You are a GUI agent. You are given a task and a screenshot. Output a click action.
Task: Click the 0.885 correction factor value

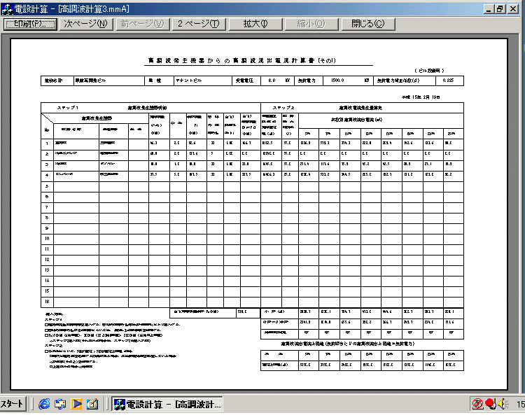(x=448, y=80)
